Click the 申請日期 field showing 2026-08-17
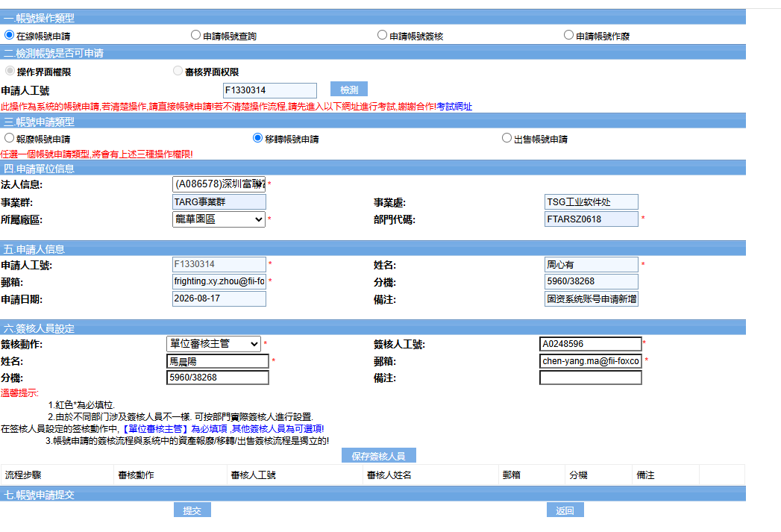781x532 pixels. tap(219, 298)
